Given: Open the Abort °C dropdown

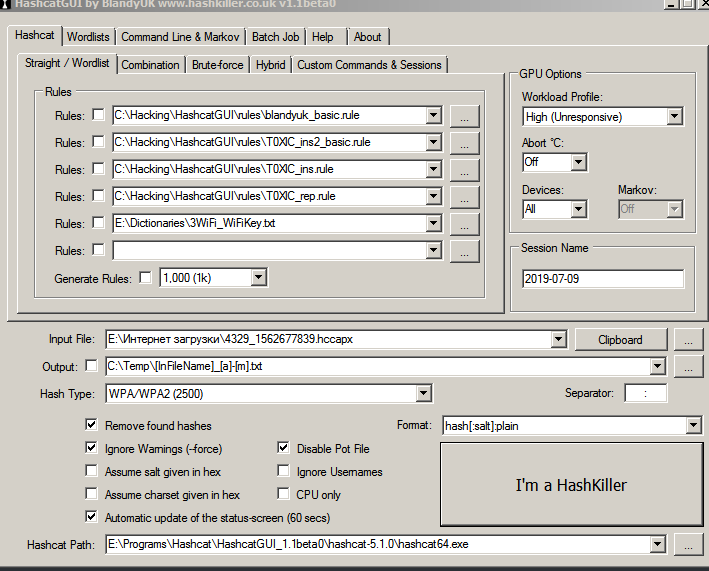Looking at the screenshot, I should click(578, 162).
